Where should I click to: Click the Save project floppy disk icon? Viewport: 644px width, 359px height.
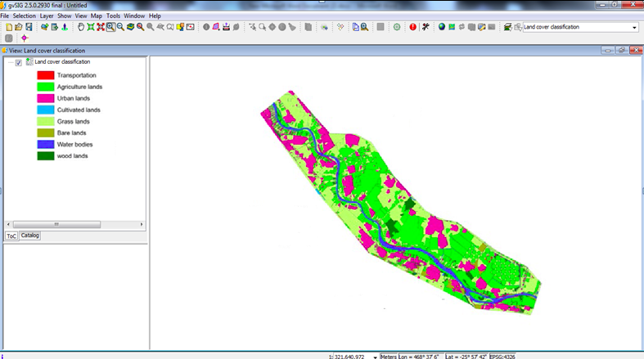pyautogui.click(x=29, y=27)
